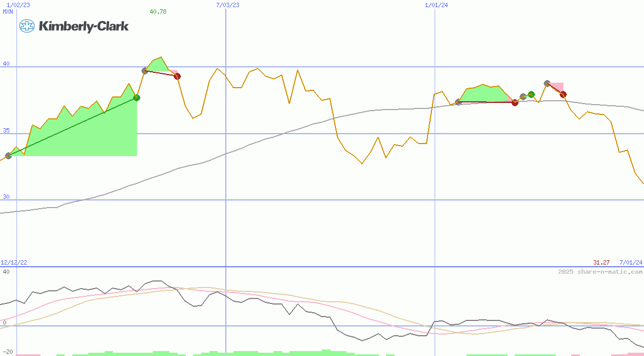Image resolution: width=644 pixels, height=356 pixels.
Task: Click the 7/01/24 end date label
Action: [631, 263]
